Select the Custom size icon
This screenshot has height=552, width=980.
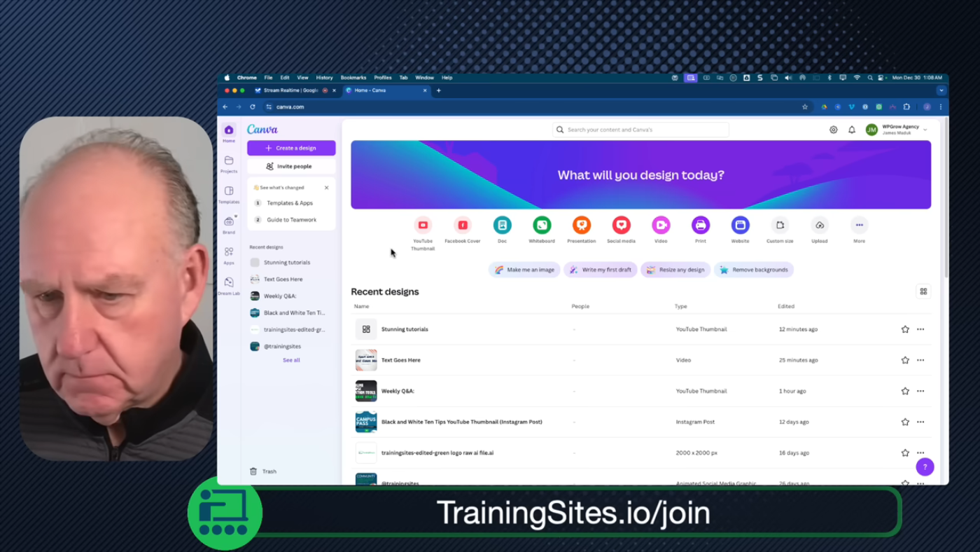(x=780, y=225)
